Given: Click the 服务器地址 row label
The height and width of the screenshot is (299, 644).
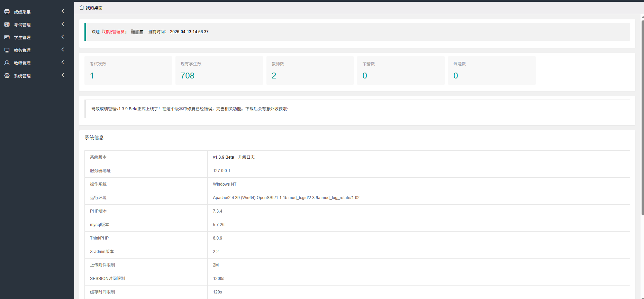Looking at the screenshot, I should pos(100,171).
